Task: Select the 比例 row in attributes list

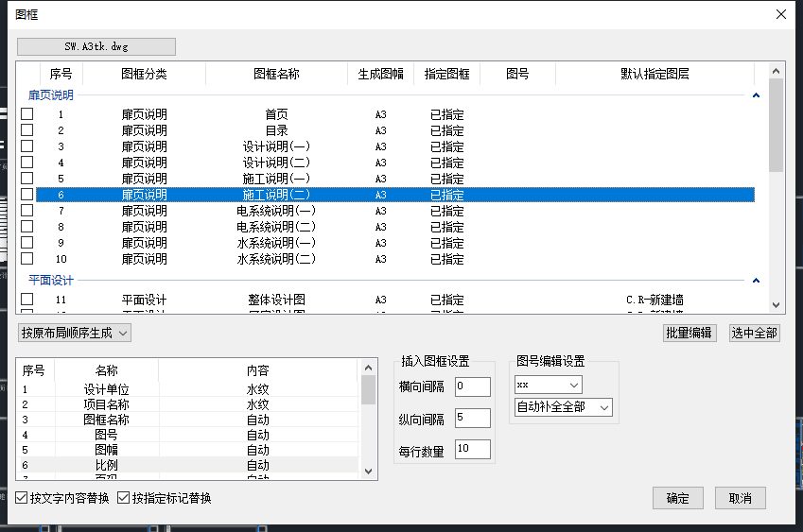Action: click(x=188, y=465)
